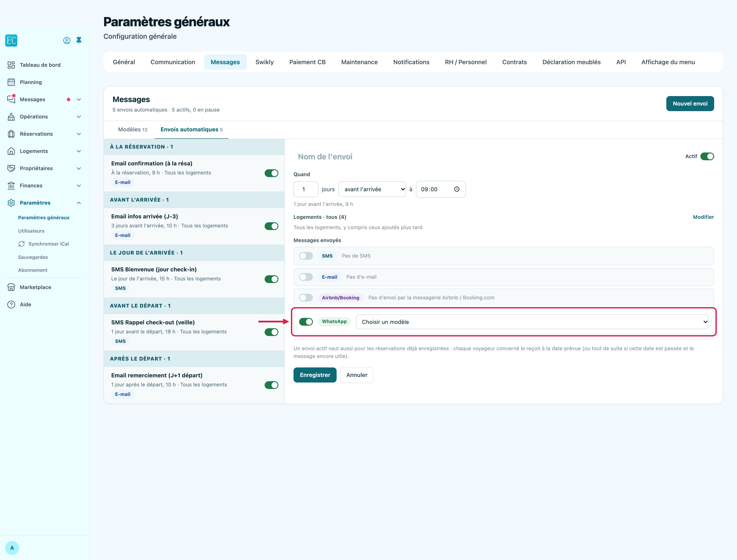
Task: Open the 'Choisir un modèle' dropdown
Action: pos(532,322)
